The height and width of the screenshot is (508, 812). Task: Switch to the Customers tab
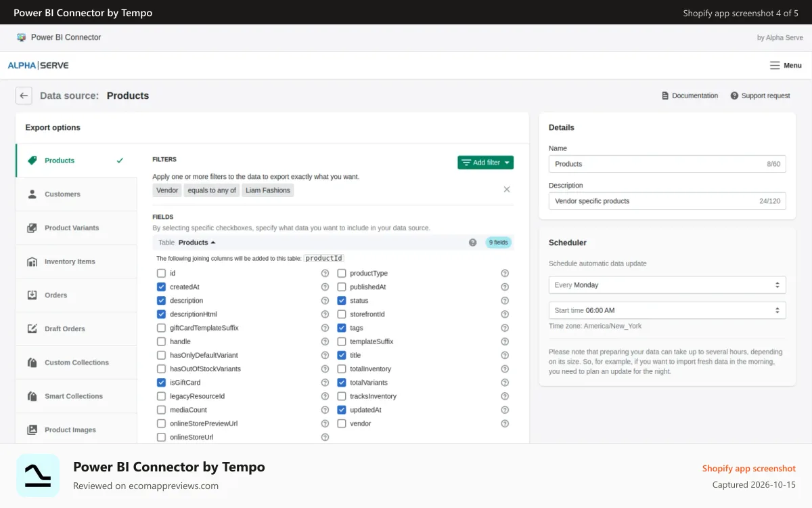(x=76, y=194)
